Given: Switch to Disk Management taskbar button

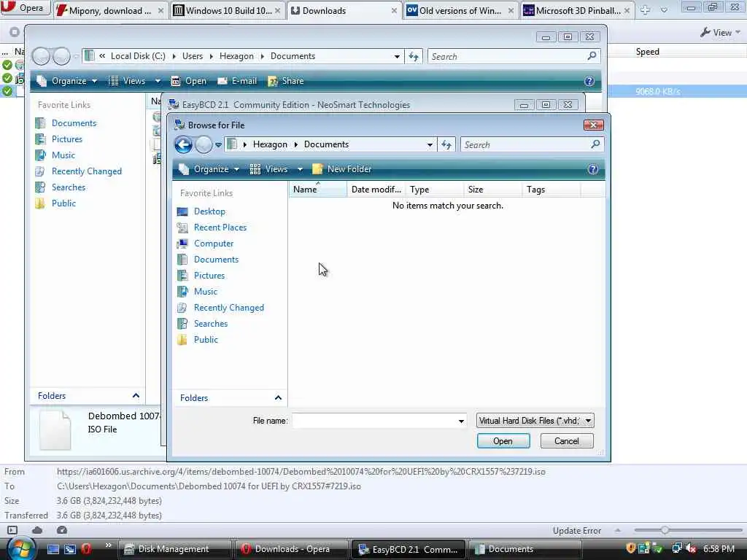Looking at the screenshot, I should pyautogui.click(x=174, y=549).
